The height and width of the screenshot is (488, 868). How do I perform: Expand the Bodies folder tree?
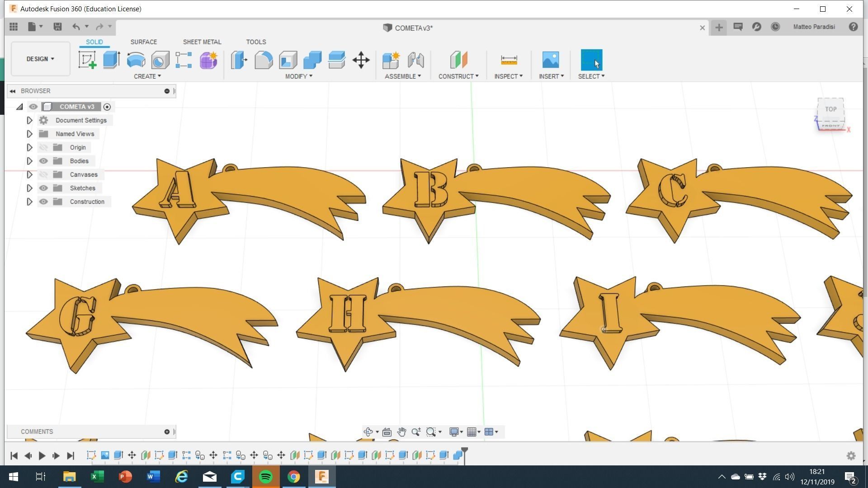tap(29, 161)
